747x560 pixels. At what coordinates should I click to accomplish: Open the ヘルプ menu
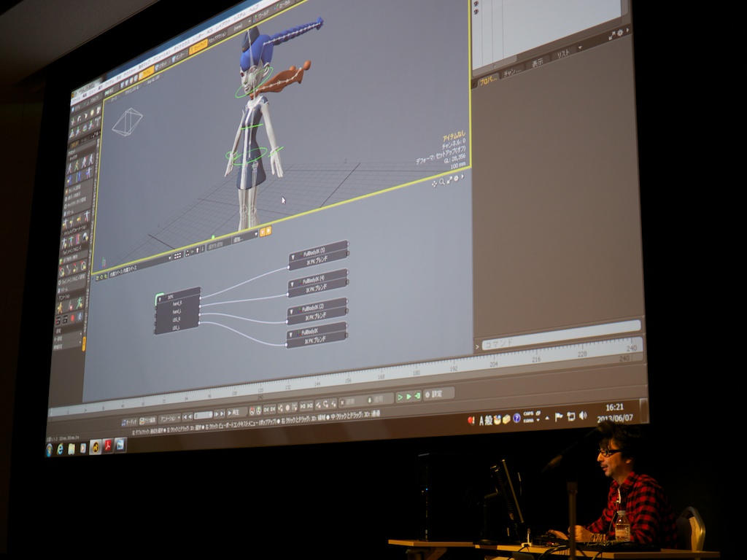coord(255,7)
